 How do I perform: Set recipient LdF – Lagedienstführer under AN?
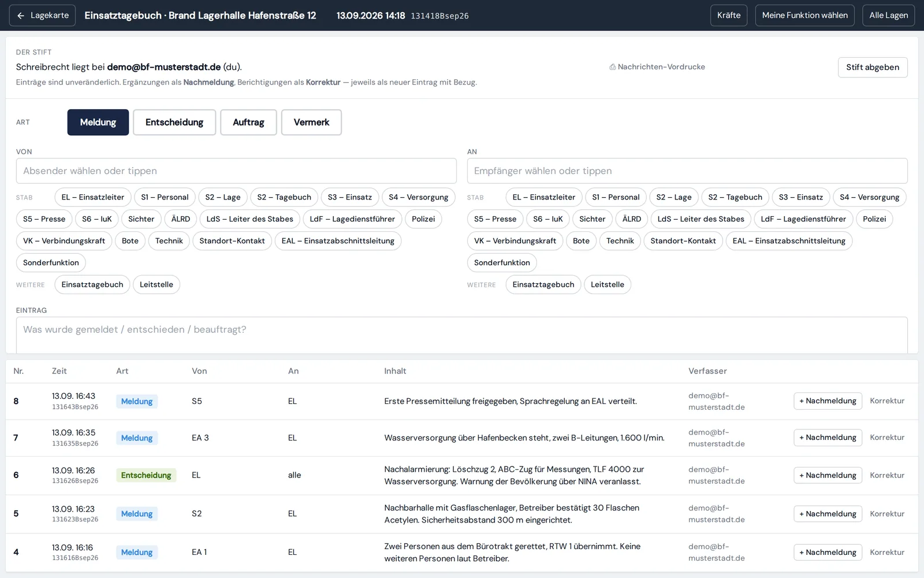[x=803, y=219]
